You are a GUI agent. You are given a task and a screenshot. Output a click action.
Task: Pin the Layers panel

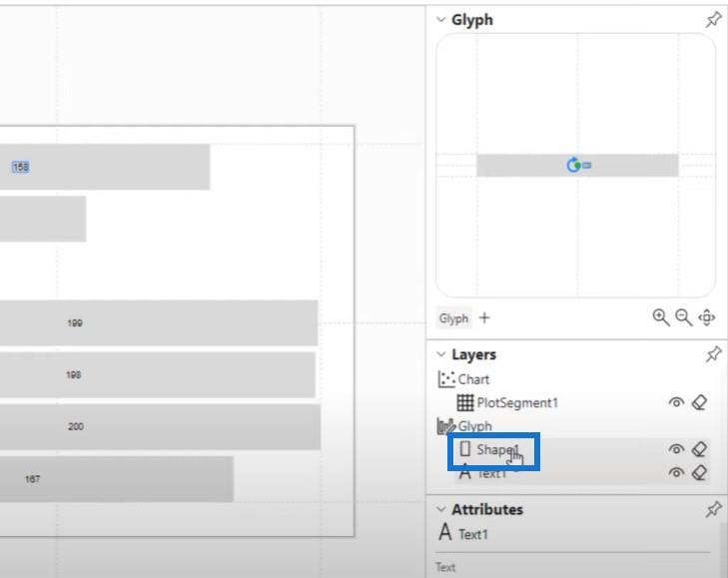pyautogui.click(x=713, y=354)
